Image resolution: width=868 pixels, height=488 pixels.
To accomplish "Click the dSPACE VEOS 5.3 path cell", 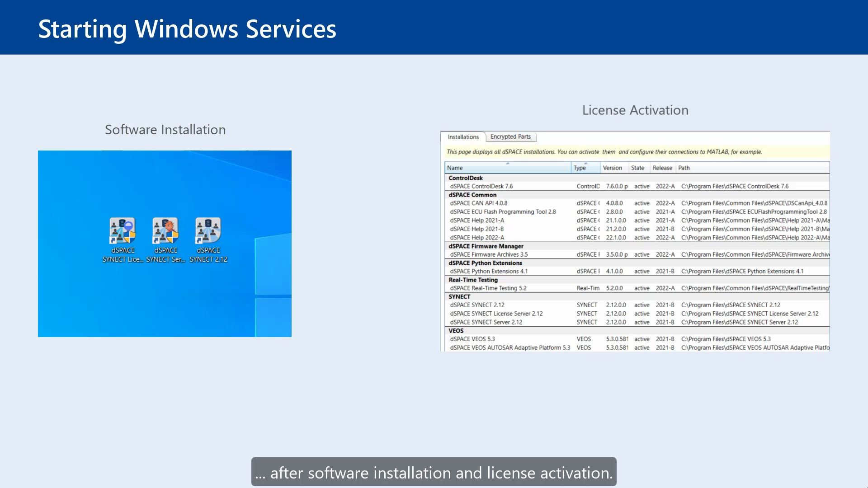I will point(726,339).
